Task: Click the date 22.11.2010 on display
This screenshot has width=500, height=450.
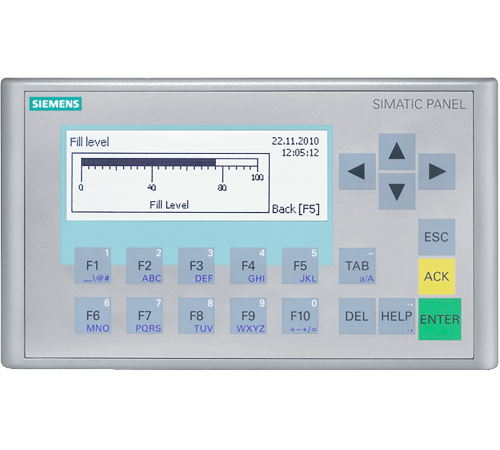Action: (x=295, y=141)
